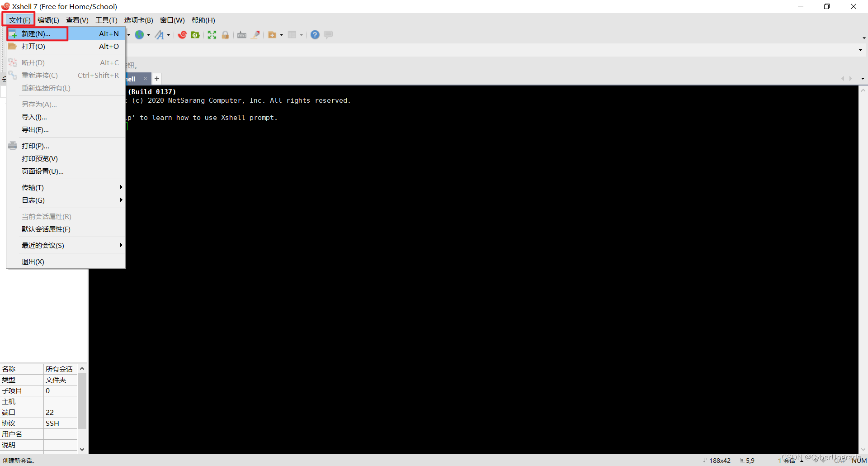This screenshot has height=466, width=868.
Task: Click the previous tab scroll arrow
Action: [x=843, y=79]
